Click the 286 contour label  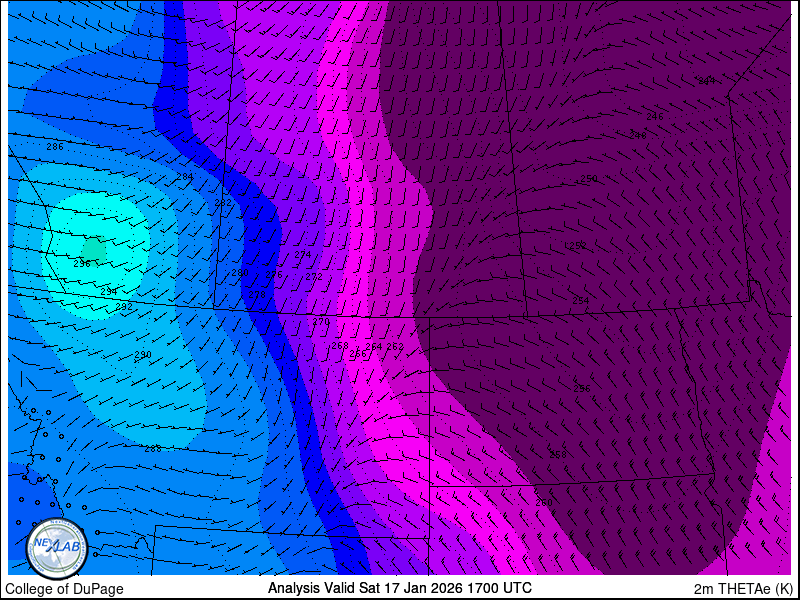[55, 147]
